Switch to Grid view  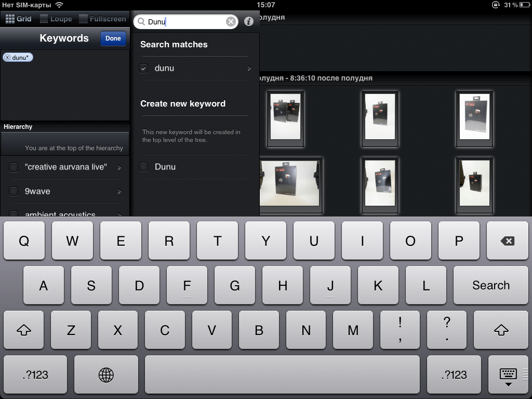[x=18, y=19]
